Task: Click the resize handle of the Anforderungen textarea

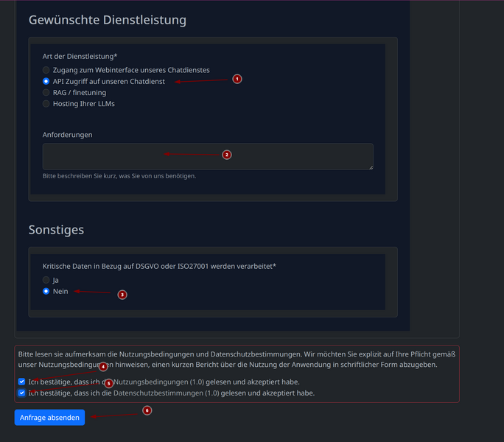Action: point(370,166)
